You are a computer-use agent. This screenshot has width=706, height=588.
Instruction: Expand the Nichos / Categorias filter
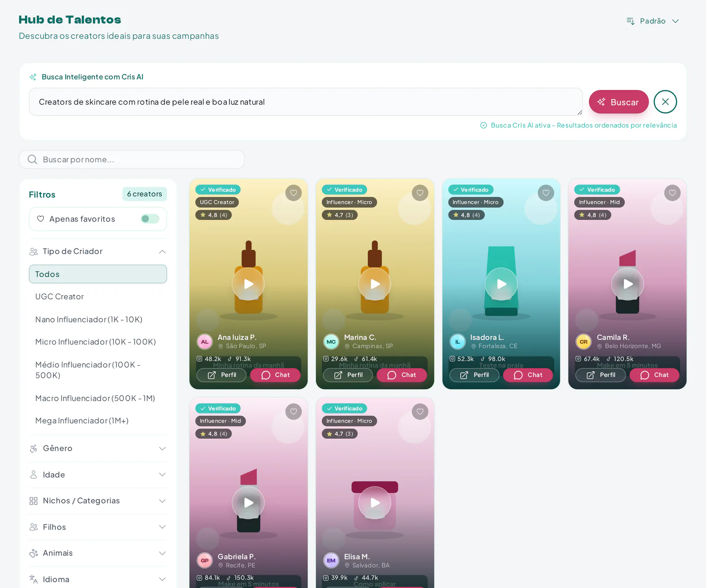[x=98, y=501]
